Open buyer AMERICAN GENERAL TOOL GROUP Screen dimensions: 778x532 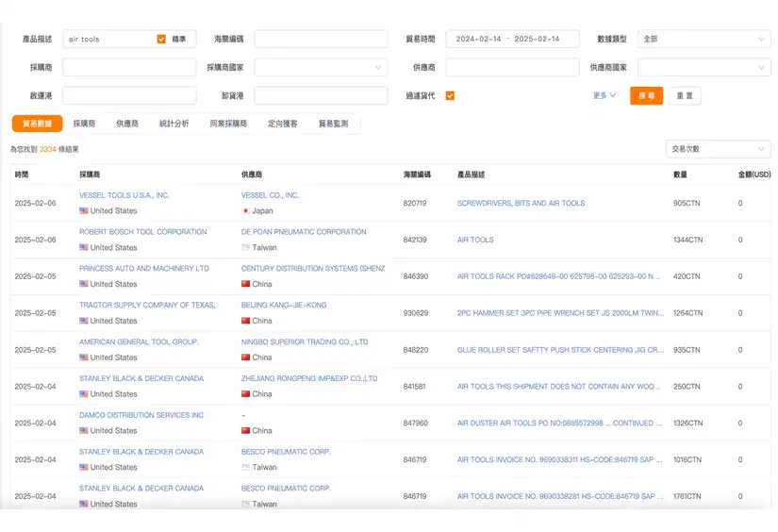point(139,341)
